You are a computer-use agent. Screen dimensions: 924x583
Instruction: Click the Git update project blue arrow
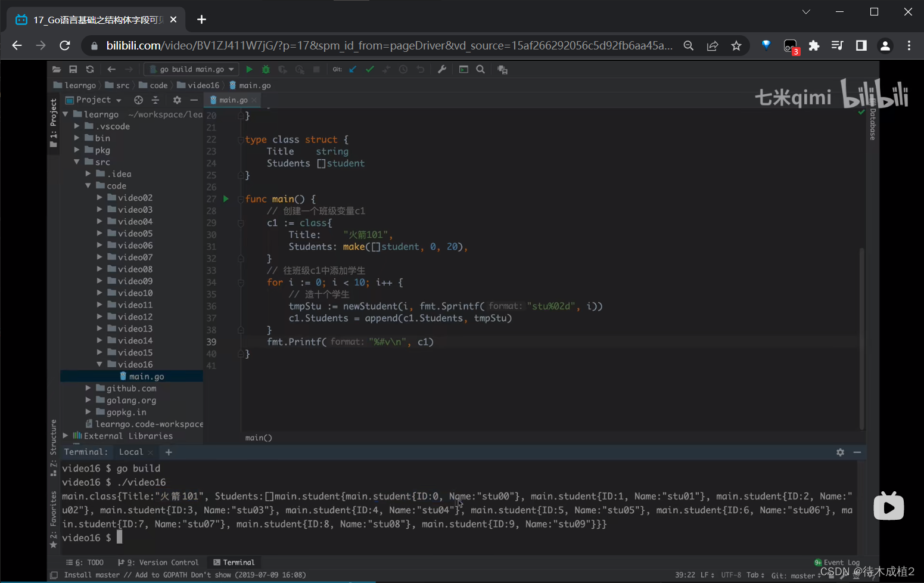click(x=353, y=69)
